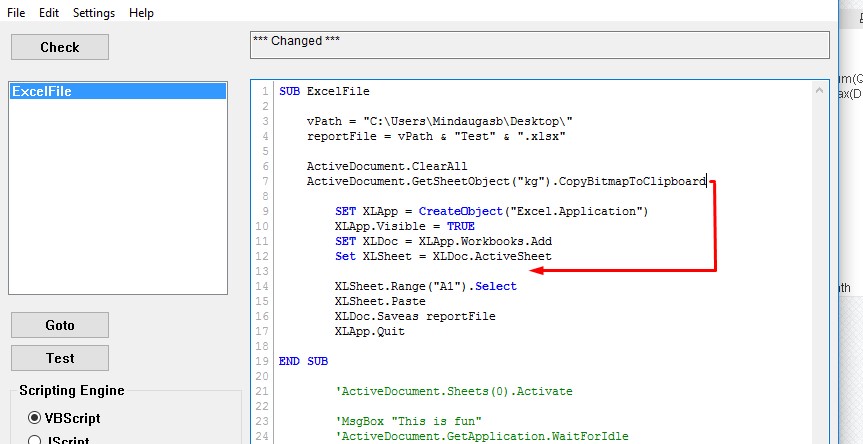863x444 pixels.
Task: Select the ExcelFile sub in the list
Action: tap(118, 91)
